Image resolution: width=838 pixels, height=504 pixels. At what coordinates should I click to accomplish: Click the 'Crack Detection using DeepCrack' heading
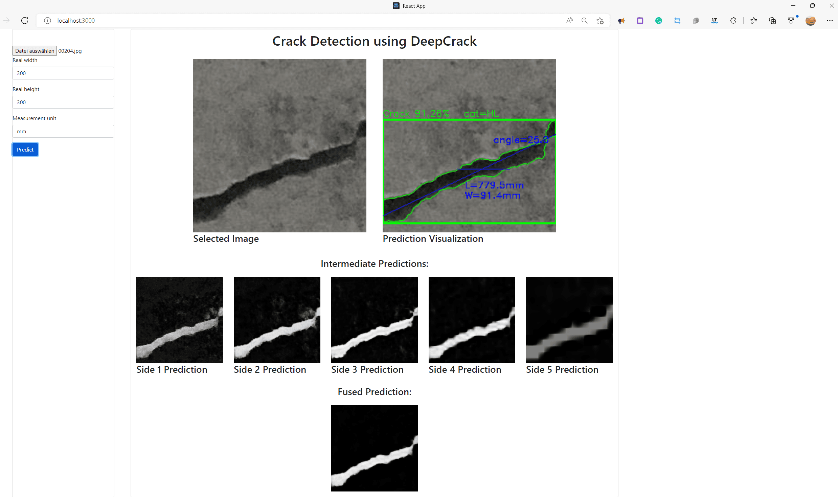point(374,41)
